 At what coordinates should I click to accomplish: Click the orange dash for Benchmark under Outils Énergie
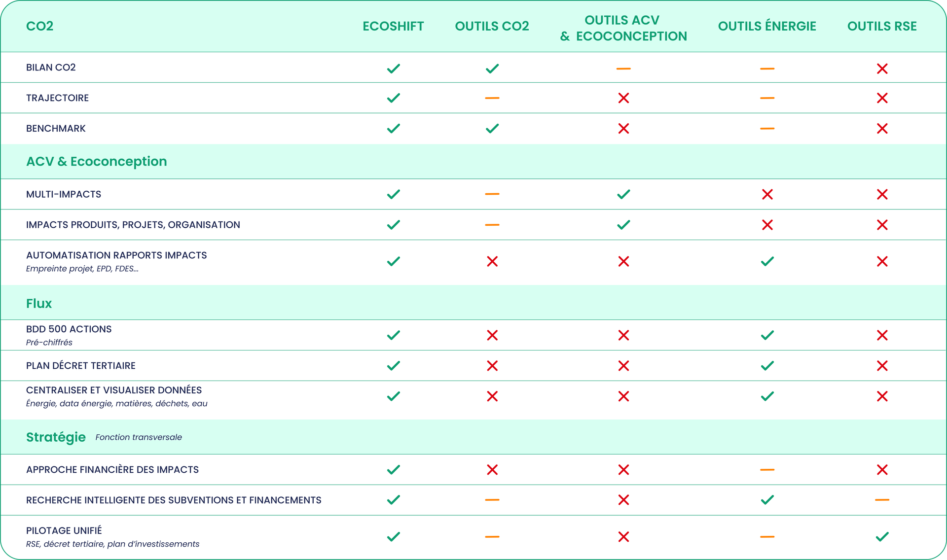pyautogui.click(x=767, y=129)
